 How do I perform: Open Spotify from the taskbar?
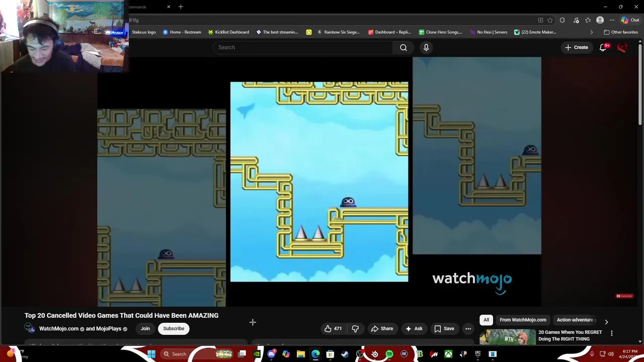coord(389,354)
